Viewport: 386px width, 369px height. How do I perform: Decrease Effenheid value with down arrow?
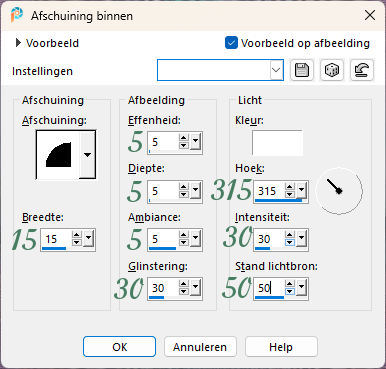click(x=184, y=146)
